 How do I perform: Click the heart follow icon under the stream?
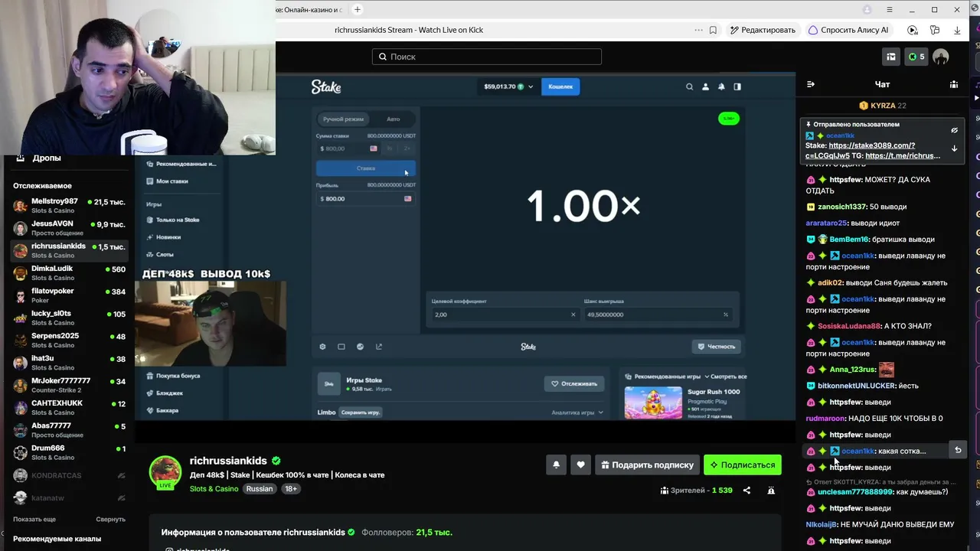(x=580, y=465)
